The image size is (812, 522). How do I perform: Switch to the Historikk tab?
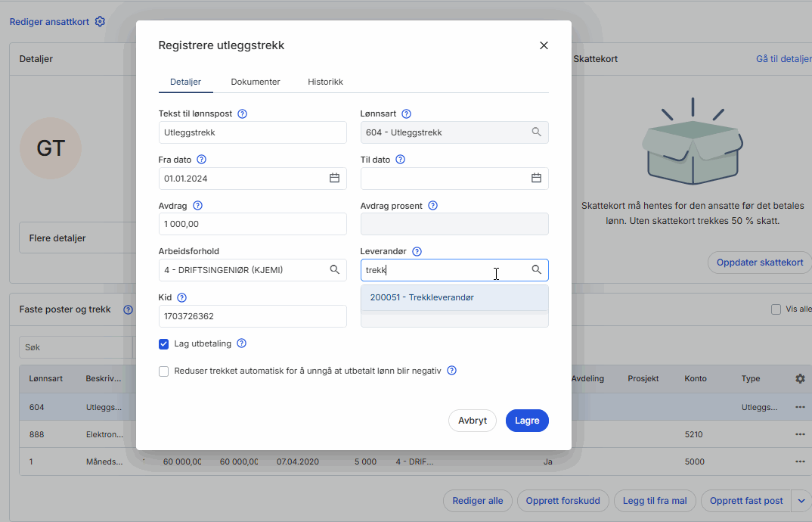(325, 82)
